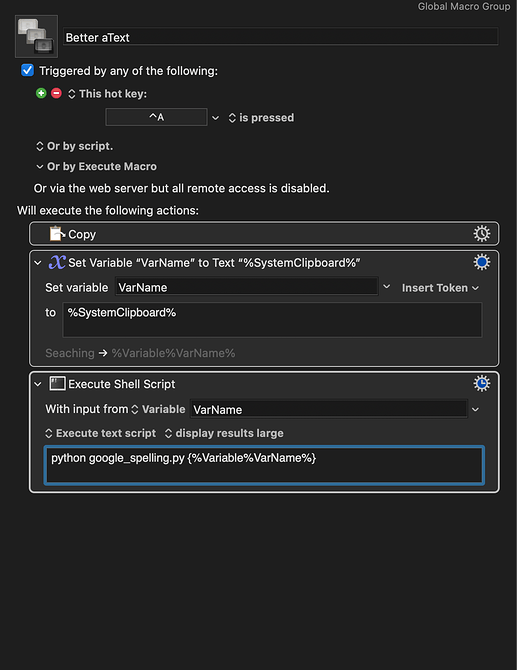The image size is (517, 670).
Task: Click the Execute Shell Script terminal icon
Action: [57, 384]
